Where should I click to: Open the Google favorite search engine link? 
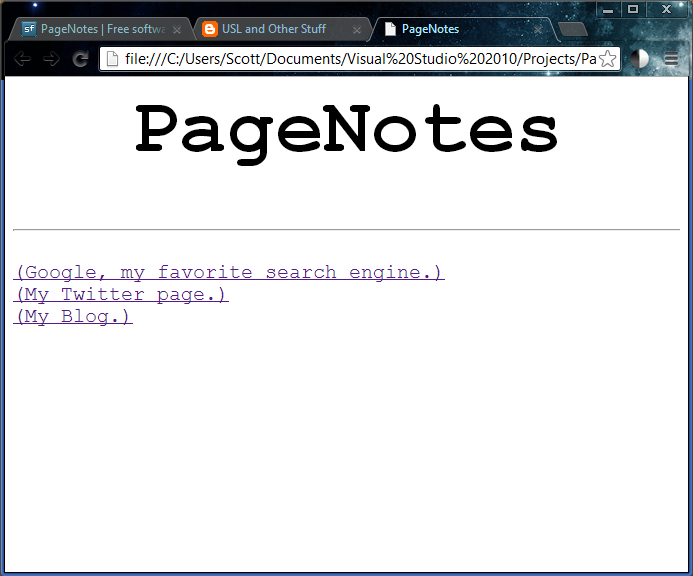229,272
